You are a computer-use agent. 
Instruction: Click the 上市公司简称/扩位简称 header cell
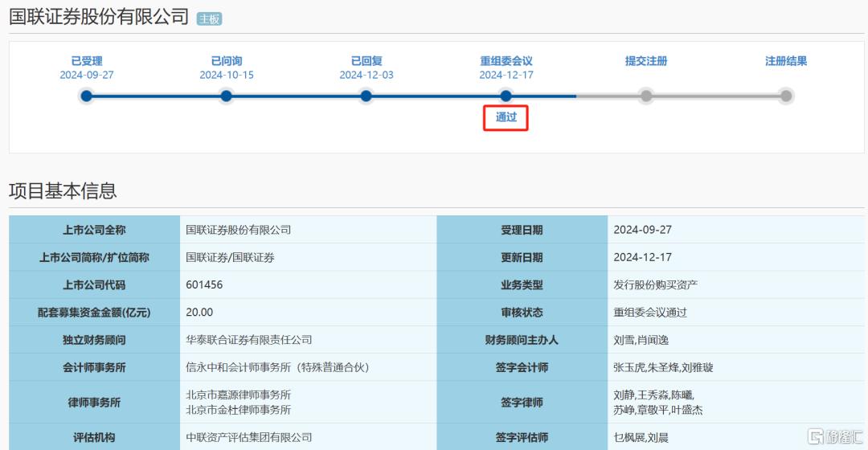[x=94, y=257]
